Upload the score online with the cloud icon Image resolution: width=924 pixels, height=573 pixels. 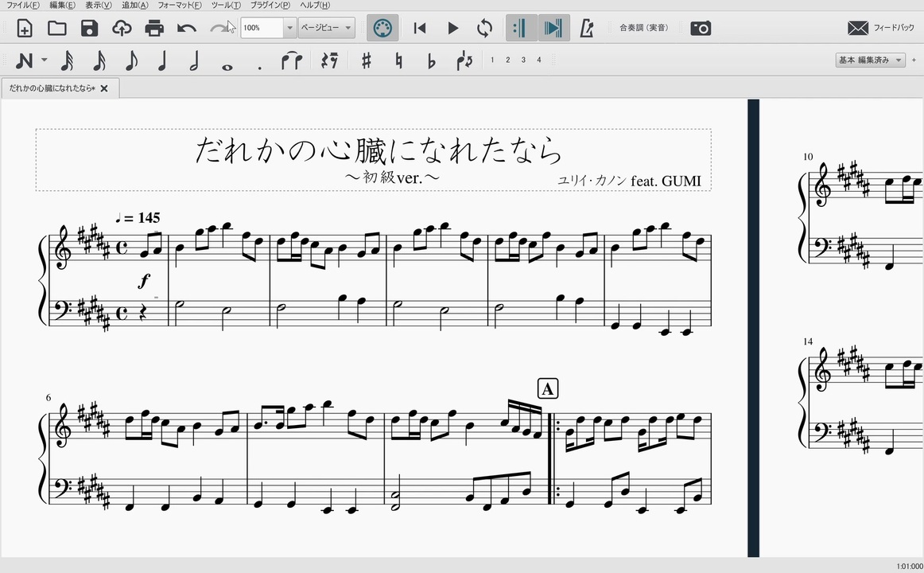click(x=122, y=28)
